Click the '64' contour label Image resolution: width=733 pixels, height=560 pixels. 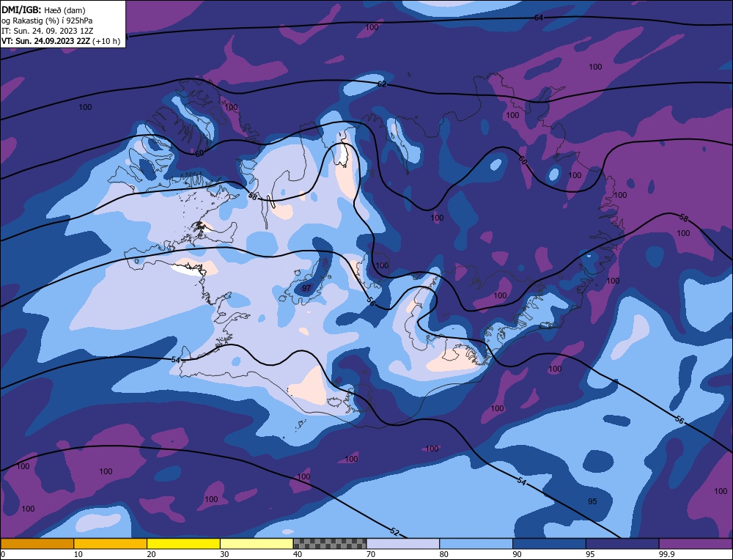(539, 18)
